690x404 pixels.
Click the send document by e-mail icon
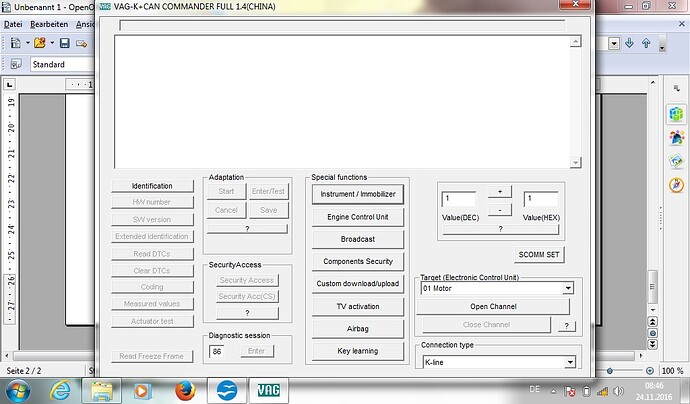coord(81,43)
